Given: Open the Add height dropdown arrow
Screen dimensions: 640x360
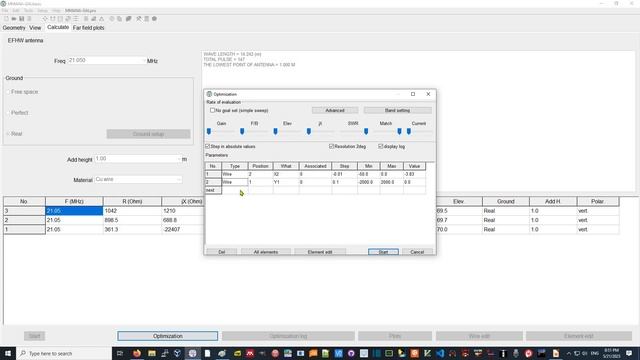Looking at the screenshot, I should click(x=179, y=159).
